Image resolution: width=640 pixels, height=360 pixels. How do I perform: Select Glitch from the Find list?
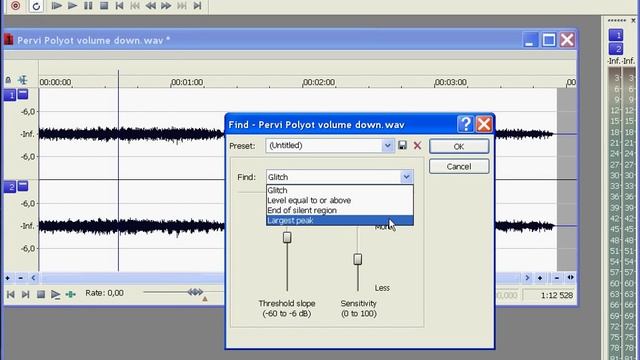(340, 190)
